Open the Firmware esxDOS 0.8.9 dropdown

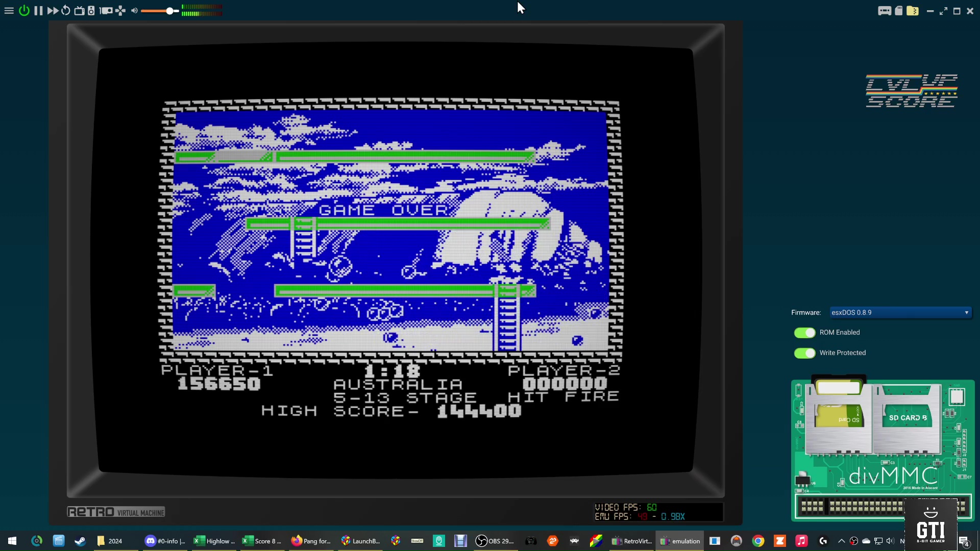click(900, 313)
